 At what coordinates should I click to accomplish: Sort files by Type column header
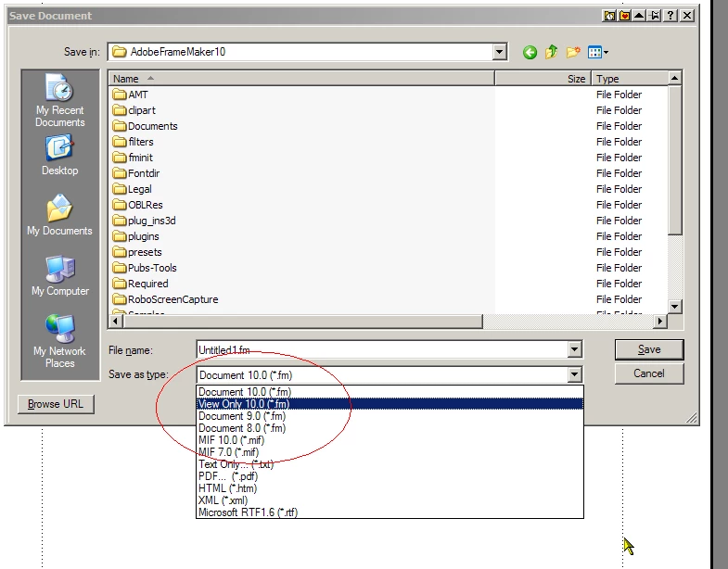(x=630, y=79)
